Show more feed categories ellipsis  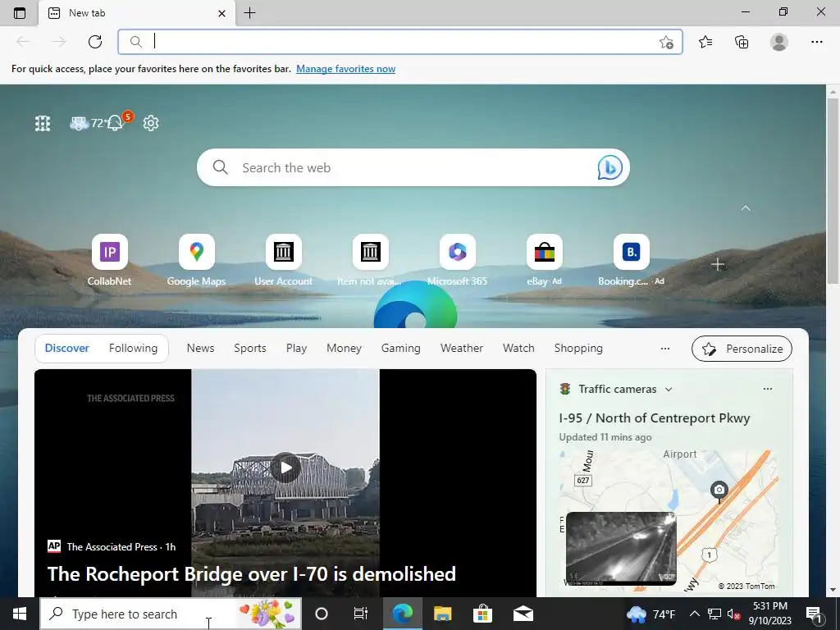(x=665, y=348)
